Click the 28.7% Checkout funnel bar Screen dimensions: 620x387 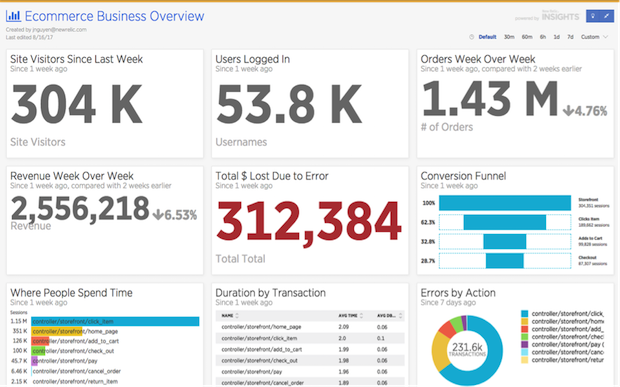pyautogui.click(x=505, y=261)
